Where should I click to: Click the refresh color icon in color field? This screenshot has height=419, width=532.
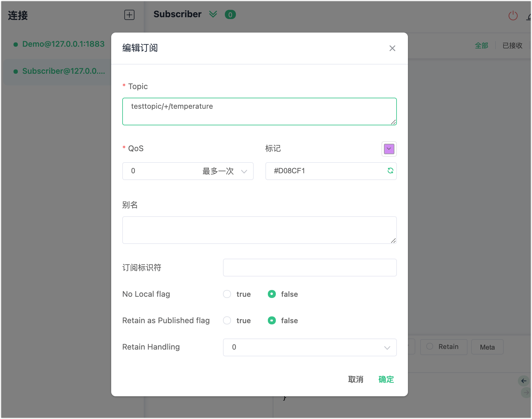(x=390, y=171)
